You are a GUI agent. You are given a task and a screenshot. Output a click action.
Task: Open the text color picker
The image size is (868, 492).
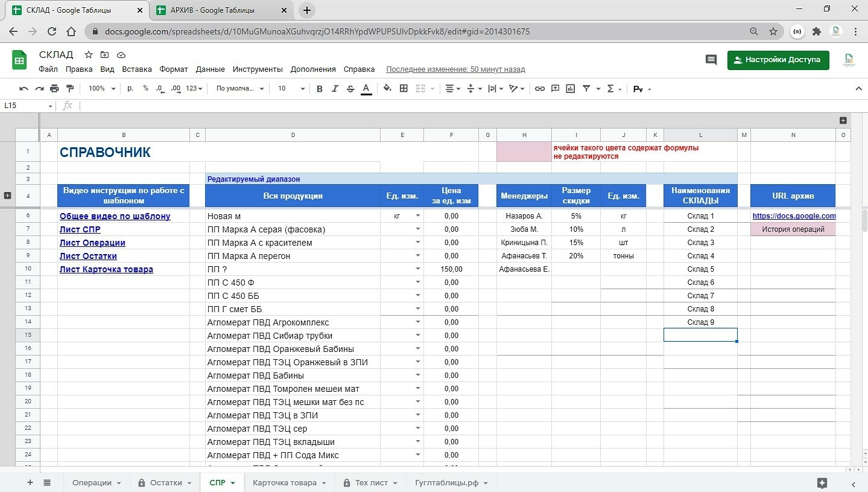click(x=366, y=89)
